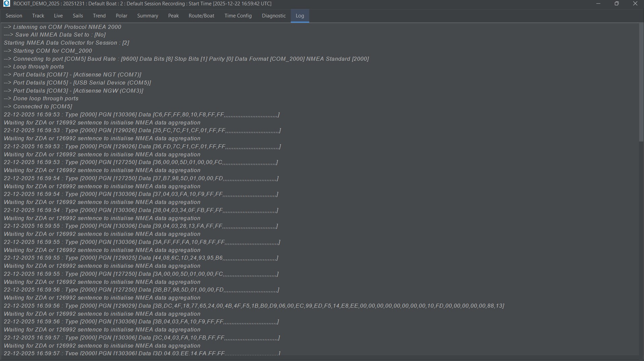Image resolution: width=644 pixels, height=361 pixels.
Task: Open the Live tab
Action: pyautogui.click(x=58, y=16)
